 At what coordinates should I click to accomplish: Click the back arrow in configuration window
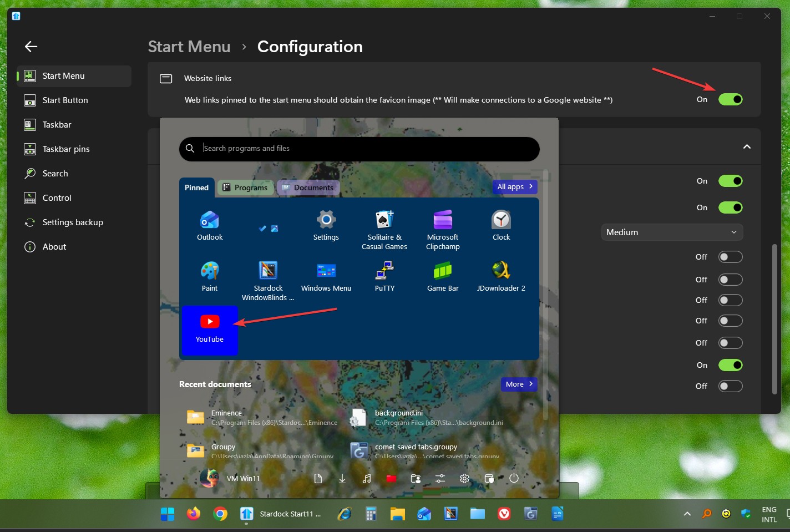(31, 47)
